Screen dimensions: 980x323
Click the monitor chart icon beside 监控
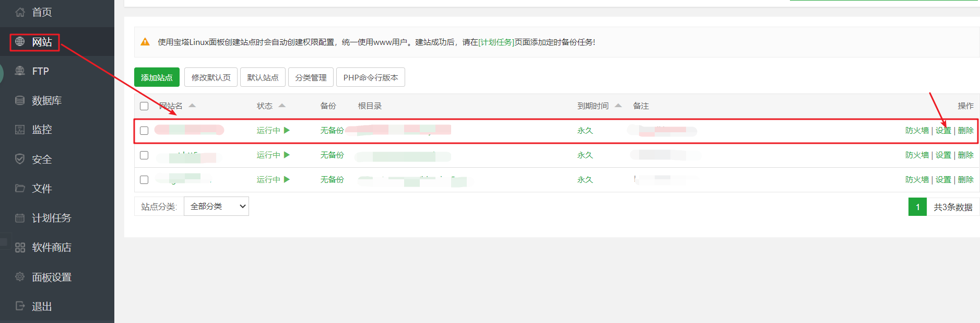20,130
